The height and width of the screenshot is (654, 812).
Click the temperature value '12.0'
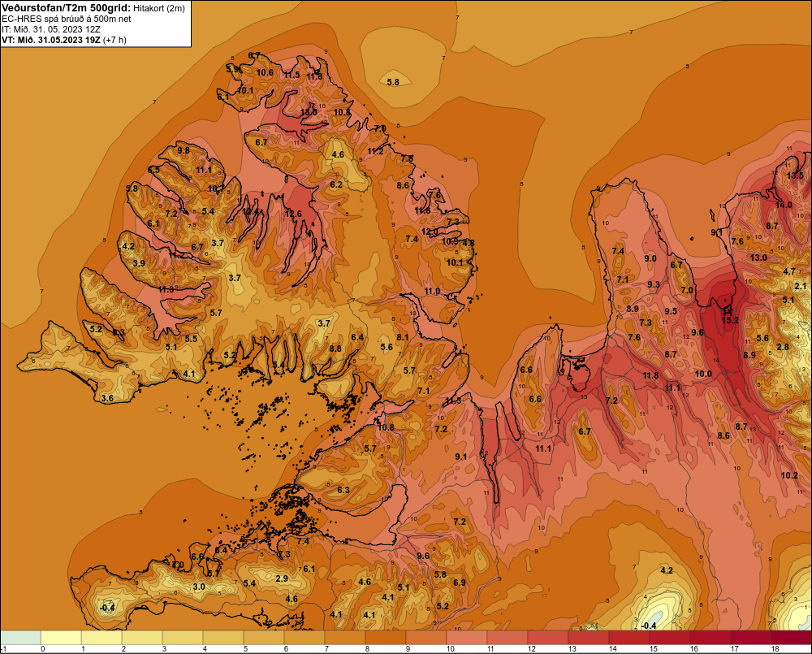430,231
